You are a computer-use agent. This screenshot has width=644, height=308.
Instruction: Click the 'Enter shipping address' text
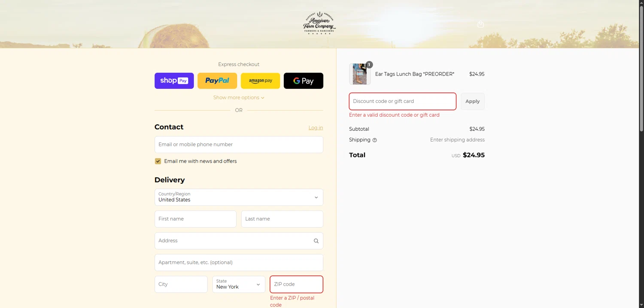(x=457, y=140)
